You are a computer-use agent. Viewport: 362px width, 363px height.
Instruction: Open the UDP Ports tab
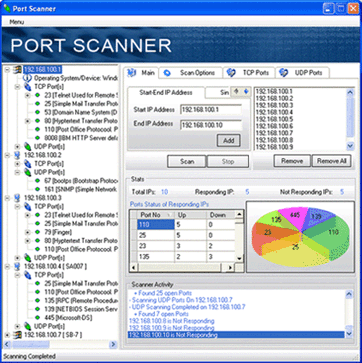tap(303, 73)
